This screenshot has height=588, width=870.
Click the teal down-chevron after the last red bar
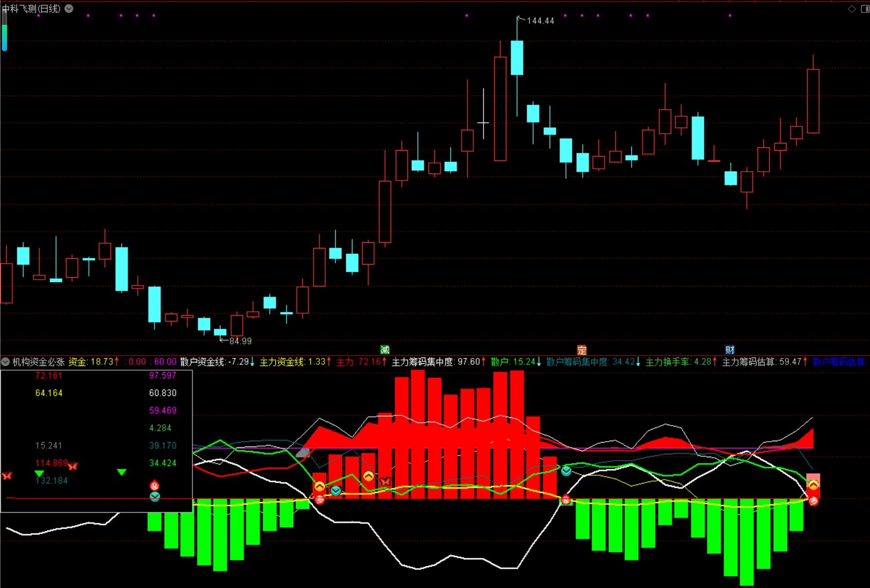[x=566, y=471]
